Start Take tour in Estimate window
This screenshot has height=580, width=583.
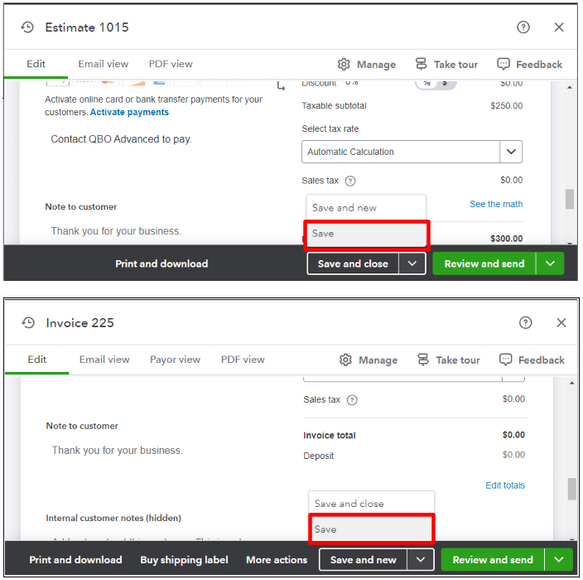point(447,64)
